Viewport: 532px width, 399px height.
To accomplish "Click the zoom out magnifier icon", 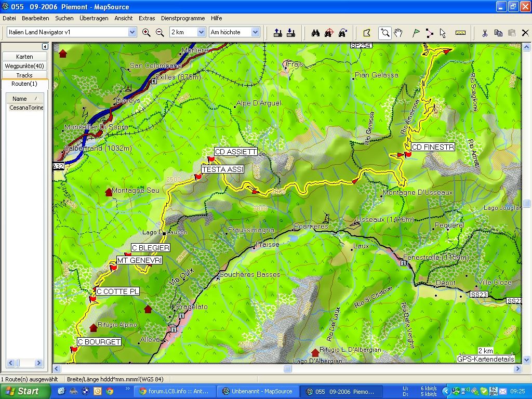I will (160, 32).
